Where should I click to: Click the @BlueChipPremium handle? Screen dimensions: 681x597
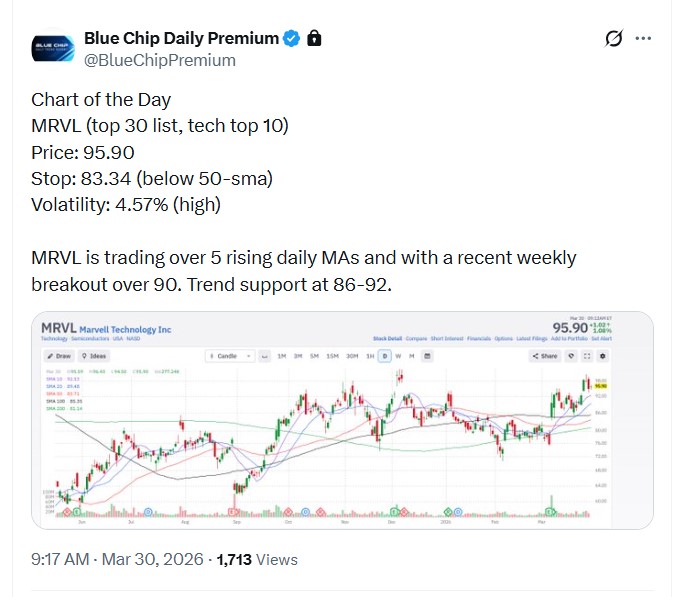pos(160,60)
